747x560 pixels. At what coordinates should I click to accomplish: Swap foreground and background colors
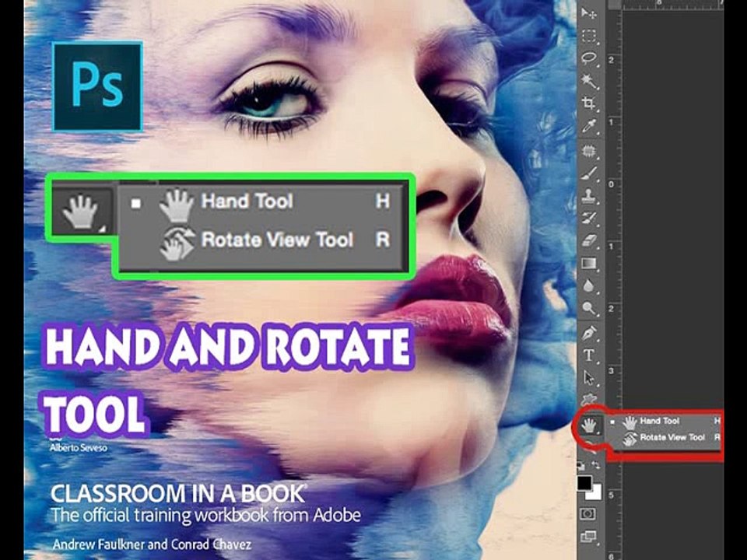[x=596, y=464]
